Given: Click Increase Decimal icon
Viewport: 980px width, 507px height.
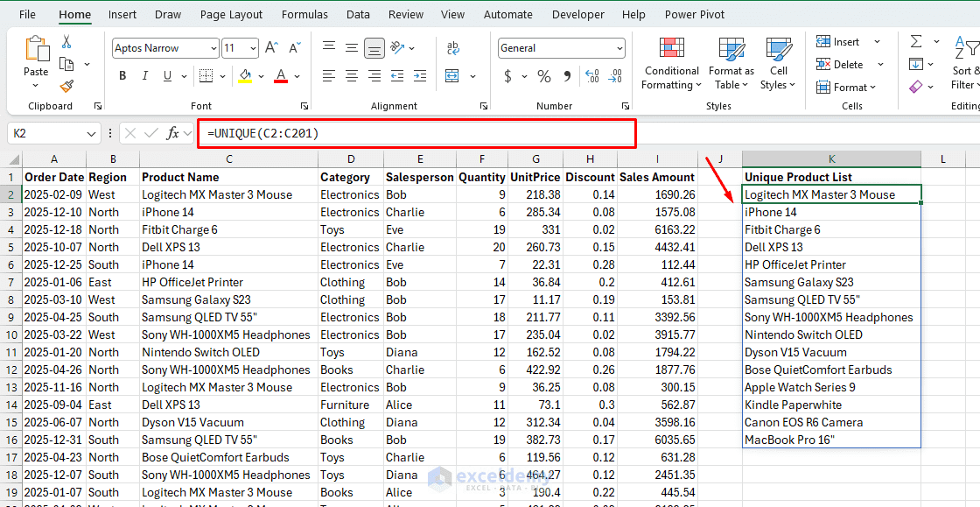Looking at the screenshot, I should click(591, 76).
